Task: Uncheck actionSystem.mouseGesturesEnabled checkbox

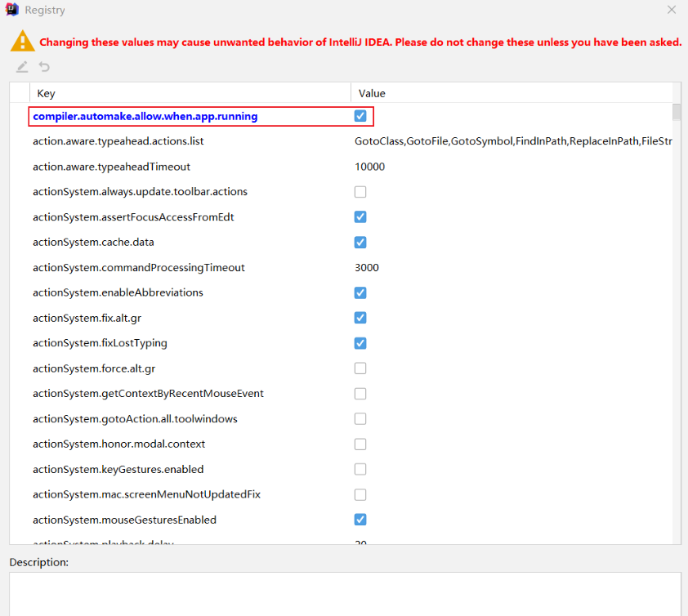Action: pos(360,520)
